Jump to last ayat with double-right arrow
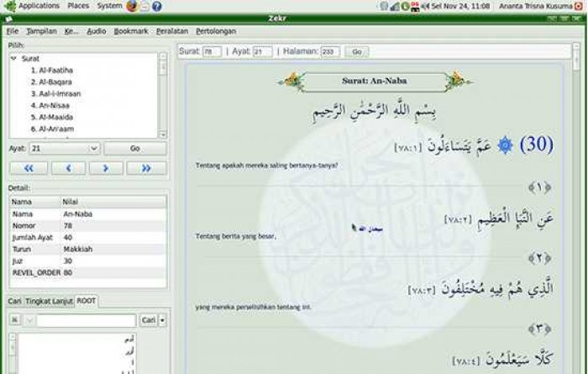 tap(146, 168)
